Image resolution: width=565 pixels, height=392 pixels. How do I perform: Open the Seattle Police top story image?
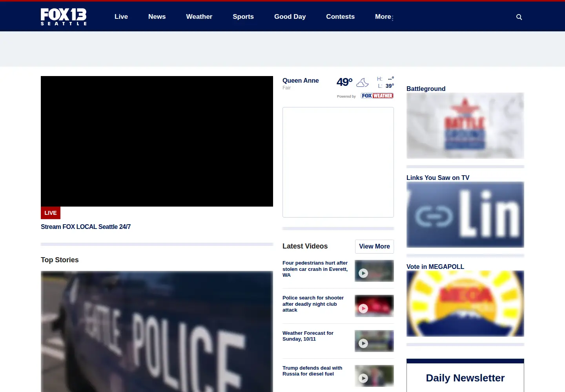click(157, 332)
